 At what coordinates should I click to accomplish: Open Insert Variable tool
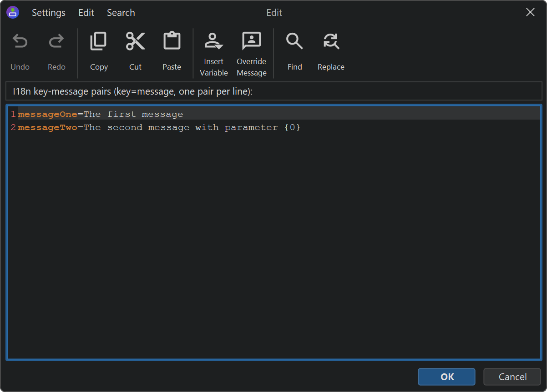(x=213, y=42)
